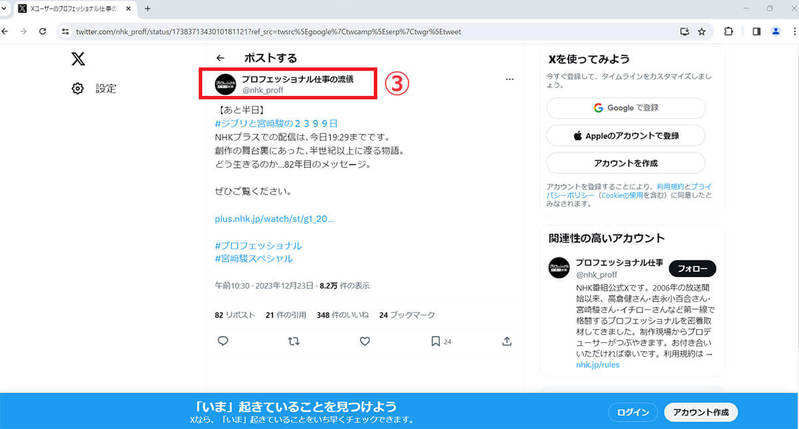Open hashtag #ジブリと宮崎駿の2399日
Image resolution: width=799 pixels, height=429 pixels.
[276, 123]
